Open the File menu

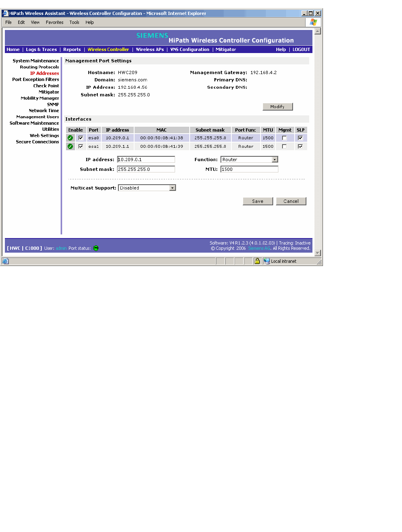click(x=9, y=23)
